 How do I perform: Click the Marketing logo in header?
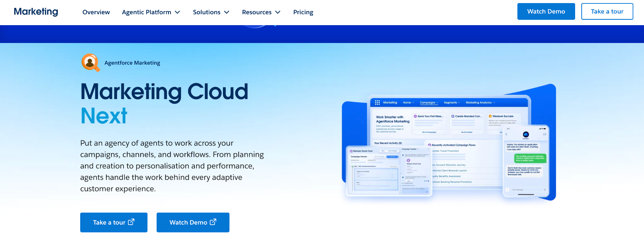[x=36, y=12]
